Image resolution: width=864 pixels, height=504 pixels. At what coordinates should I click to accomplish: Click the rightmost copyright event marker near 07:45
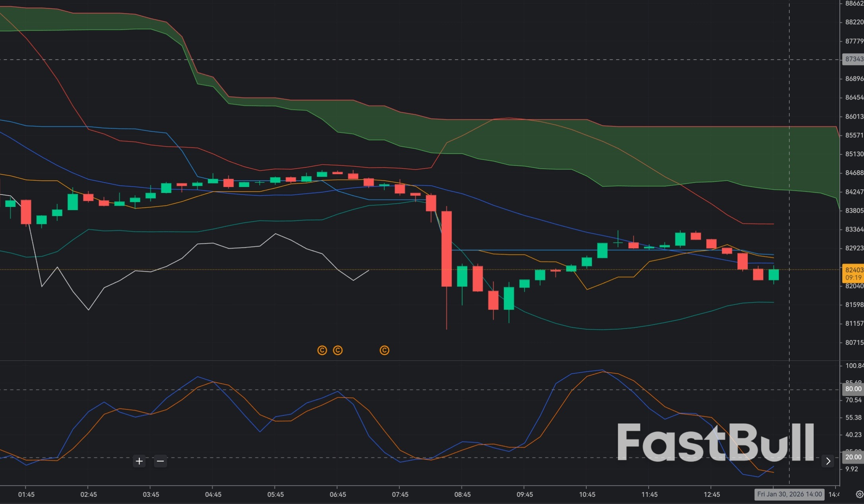[384, 350]
